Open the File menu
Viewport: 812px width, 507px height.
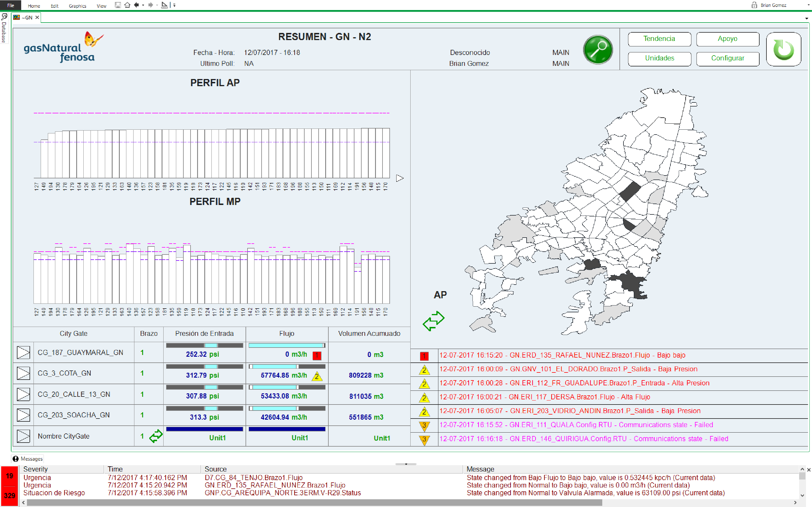click(10, 5)
